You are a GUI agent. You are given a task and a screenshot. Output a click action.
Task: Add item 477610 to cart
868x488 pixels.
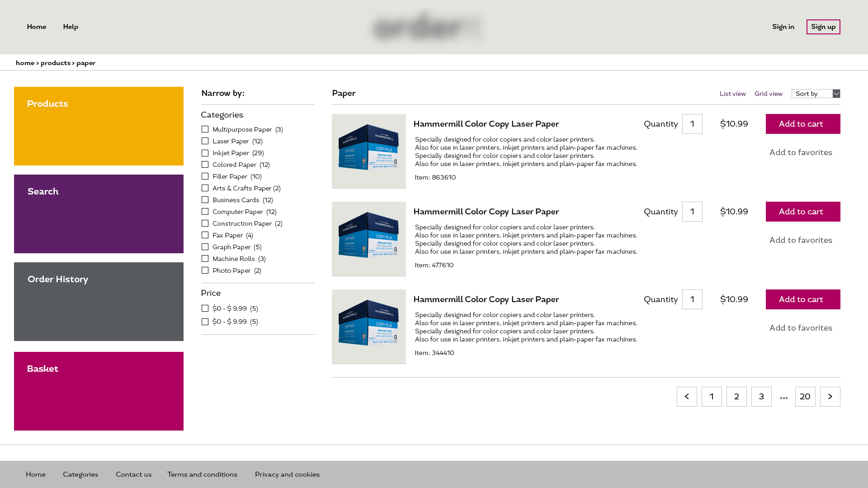pos(802,212)
